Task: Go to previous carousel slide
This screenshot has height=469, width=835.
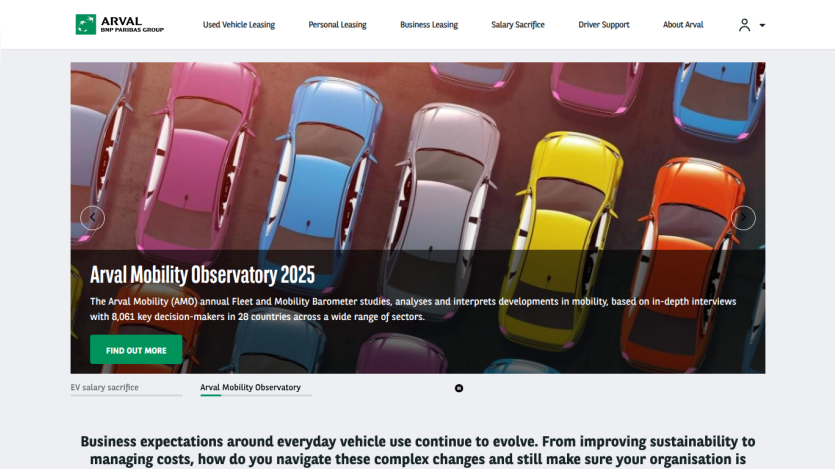Action: tap(93, 218)
